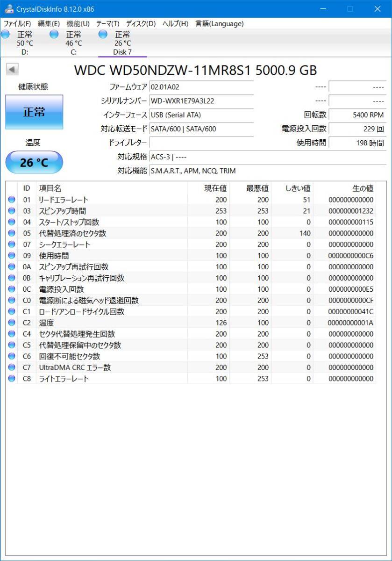Viewport: 392px width, 561px height.
Task: Click the しきい値 column header
Action: coord(292,188)
